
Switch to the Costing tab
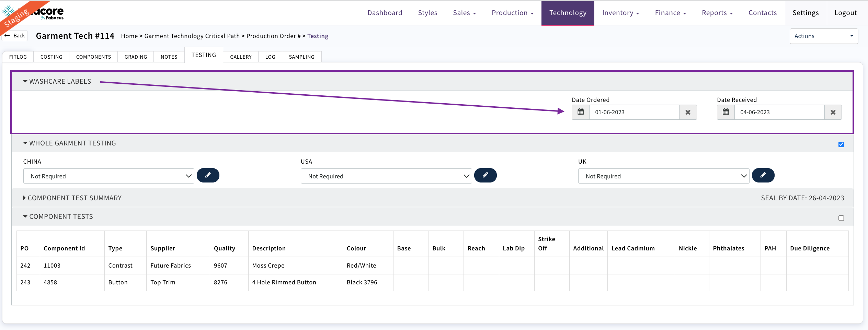[x=51, y=57]
